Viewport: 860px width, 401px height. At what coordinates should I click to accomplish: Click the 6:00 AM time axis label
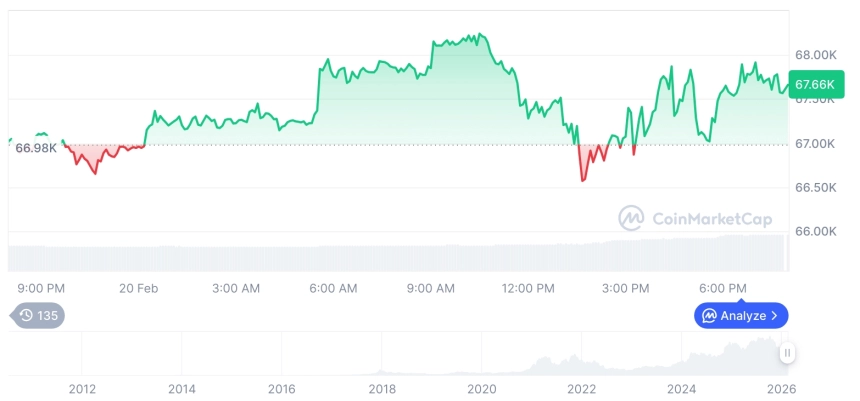[x=333, y=288]
